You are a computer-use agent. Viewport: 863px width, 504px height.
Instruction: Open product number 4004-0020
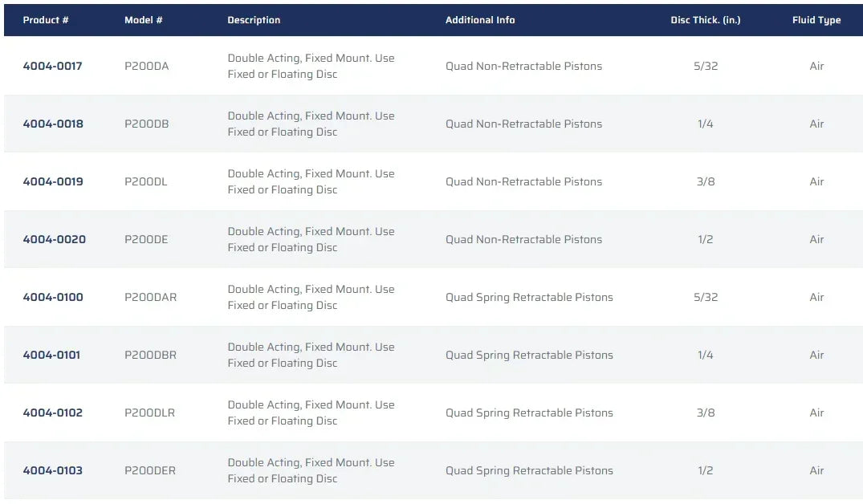[x=54, y=239]
